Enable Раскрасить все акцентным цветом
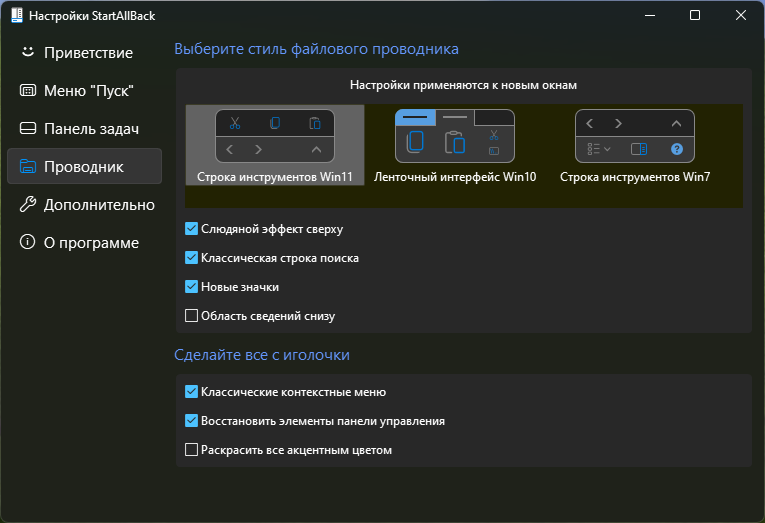Image resolution: width=765 pixels, height=523 pixels. pos(192,450)
